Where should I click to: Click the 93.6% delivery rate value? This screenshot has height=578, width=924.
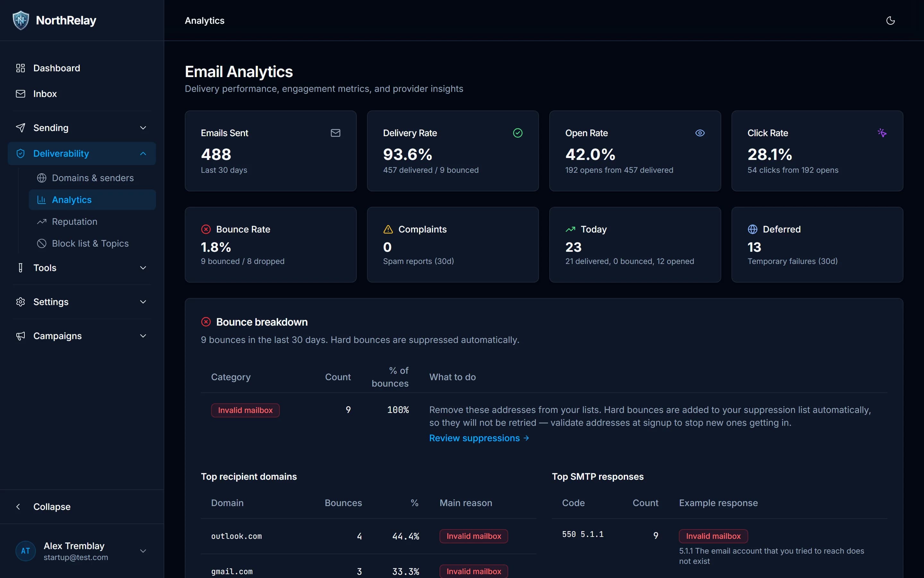pos(407,154)
